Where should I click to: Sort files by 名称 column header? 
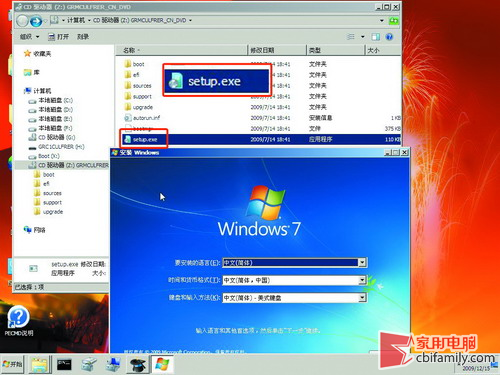coord(182,50)
